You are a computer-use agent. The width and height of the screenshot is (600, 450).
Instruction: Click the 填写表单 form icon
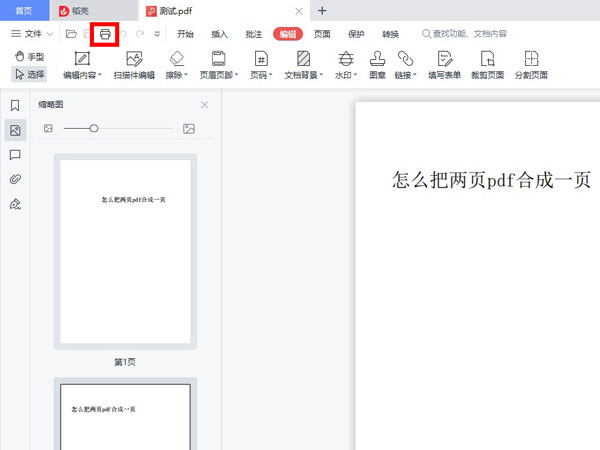pyautogui.click(x=445, y=59)
